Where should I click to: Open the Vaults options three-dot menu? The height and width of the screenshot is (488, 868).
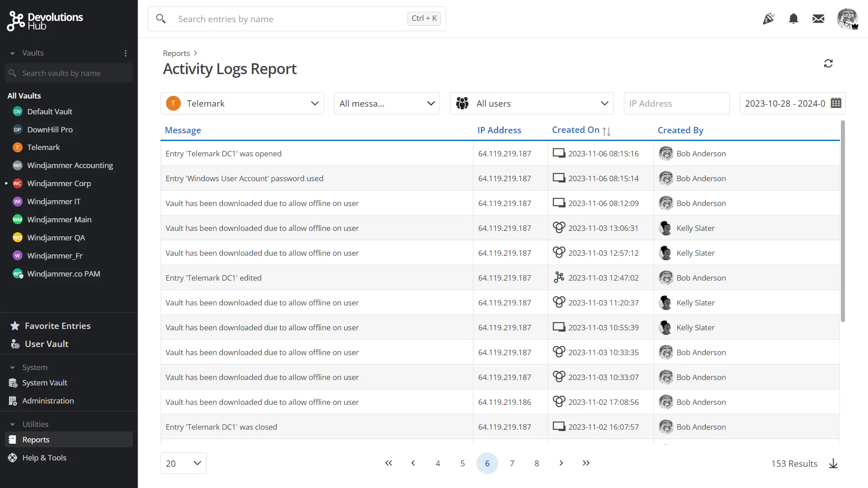coord(126,53)
